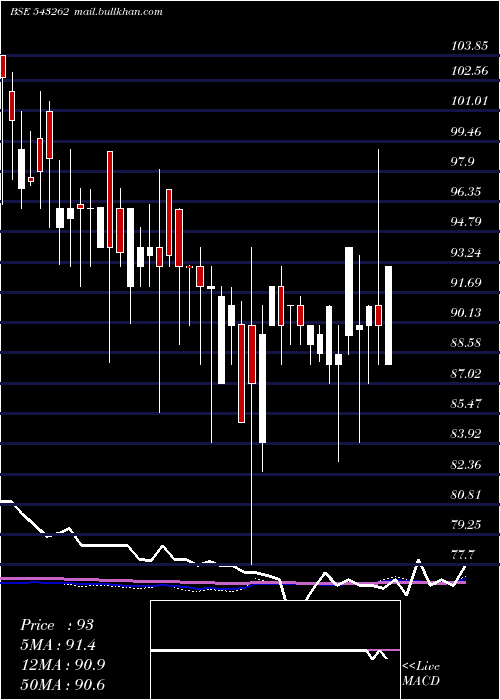This screenshot has height=700, width=500.
Task: Click the 83.92 price level label
Action: [x=469, y=433]
